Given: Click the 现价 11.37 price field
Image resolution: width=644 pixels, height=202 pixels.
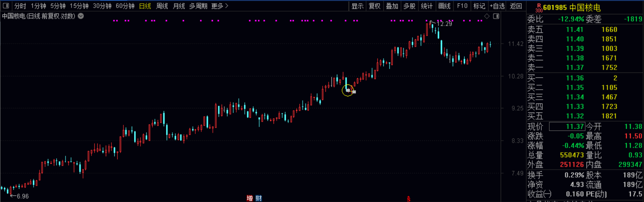Looking at the screenshot, I should pos(567,126).
